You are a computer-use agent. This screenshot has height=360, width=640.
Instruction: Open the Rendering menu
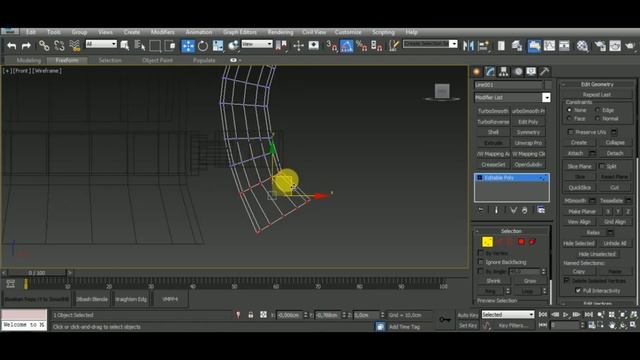click(x=280, y=32)
